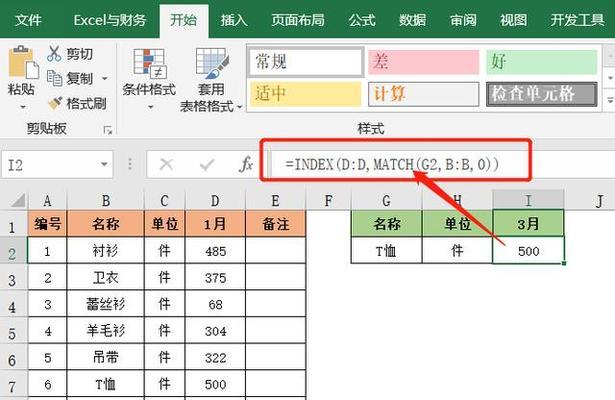This screenshot has width=615, height=400.
Task: Select the 1月 header cell
Action: coord(215,224)
